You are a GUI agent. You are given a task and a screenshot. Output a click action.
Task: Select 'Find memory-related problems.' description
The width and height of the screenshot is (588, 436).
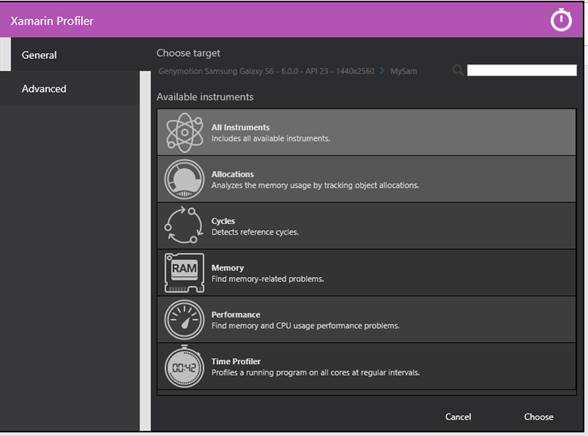(x=267, y=279)
